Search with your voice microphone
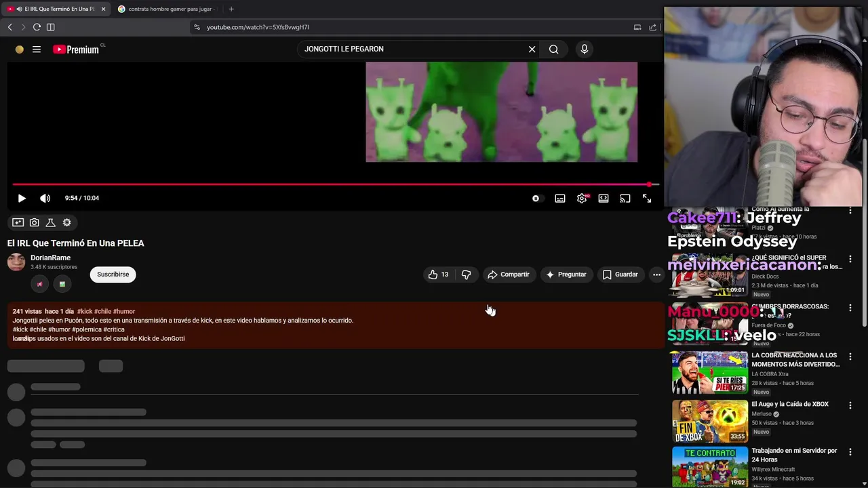This screenshot has height=488, width=868. click(584, 49)
